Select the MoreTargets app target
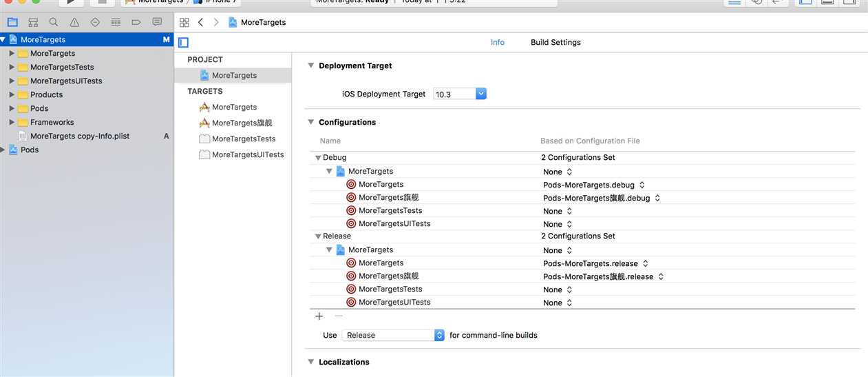Image resolution: width=868 pixels, height=377 pixels. coord(233,107)
